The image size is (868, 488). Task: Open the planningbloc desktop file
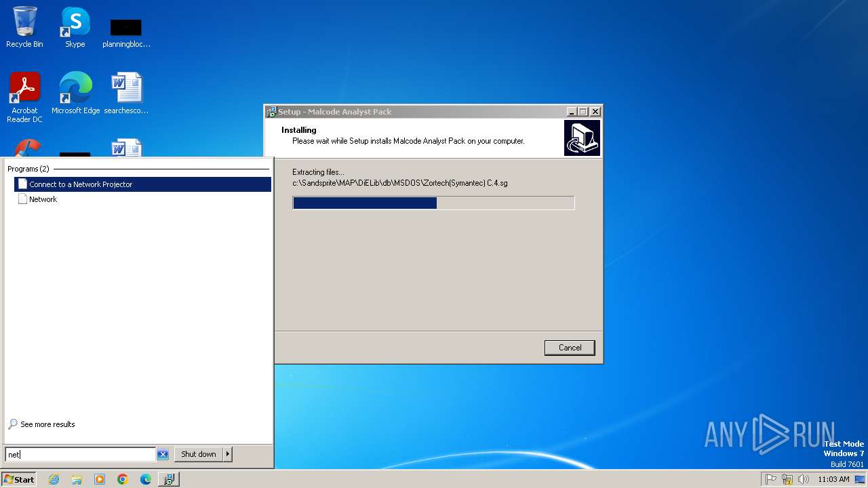126,33
